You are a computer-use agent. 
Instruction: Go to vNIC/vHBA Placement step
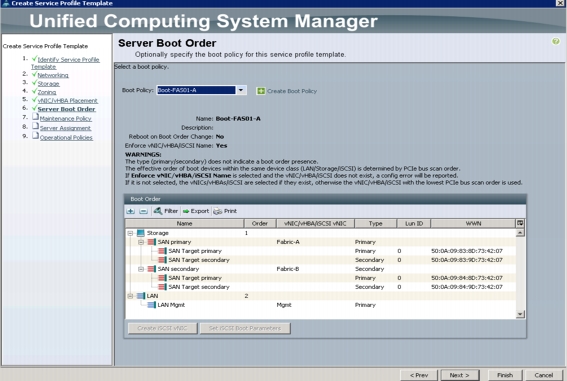pyautogui.click(x=67, y=101)
